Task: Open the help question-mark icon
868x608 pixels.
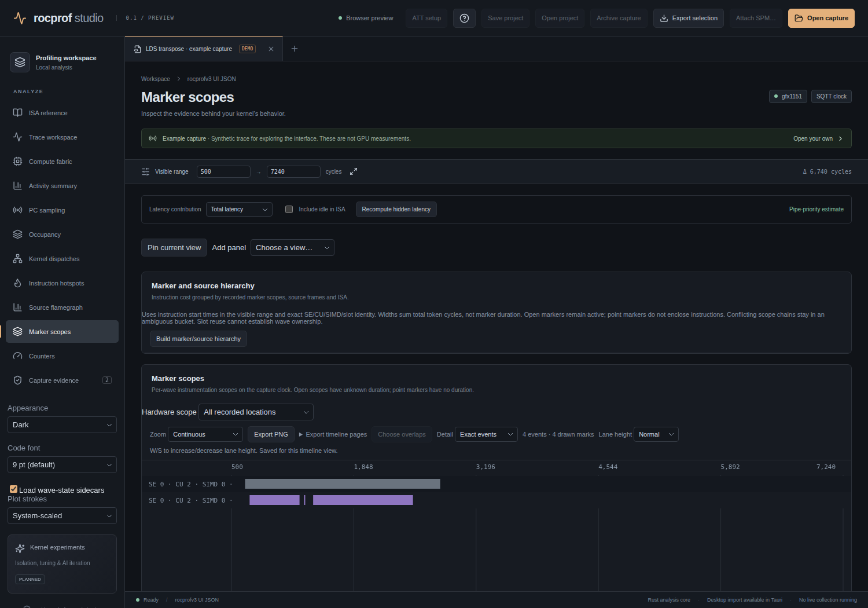Action: 464,18
